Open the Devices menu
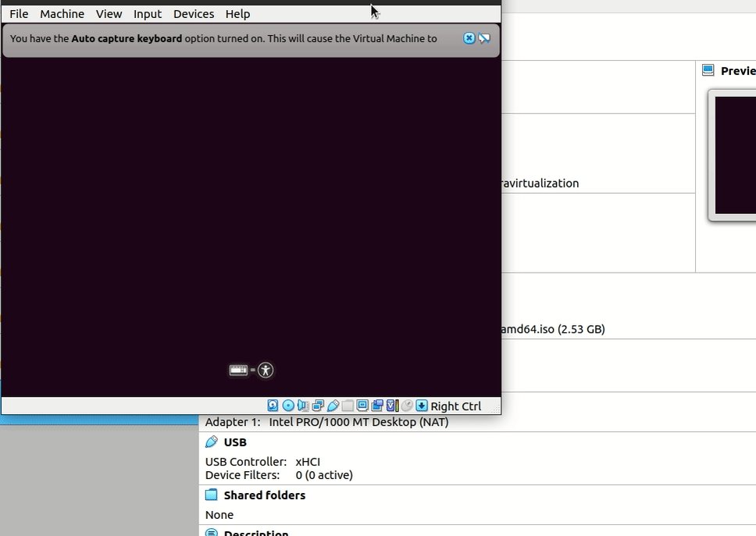 click(x=194, y=14)
